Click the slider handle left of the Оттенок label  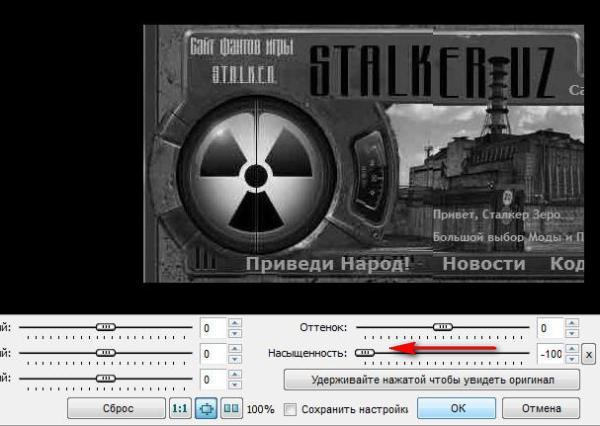[106, 327]
